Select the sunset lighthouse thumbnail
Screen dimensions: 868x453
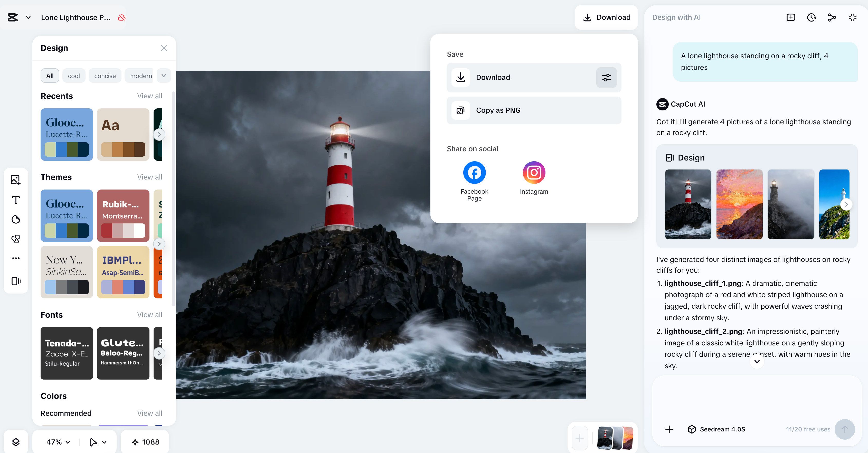[739, 204]
